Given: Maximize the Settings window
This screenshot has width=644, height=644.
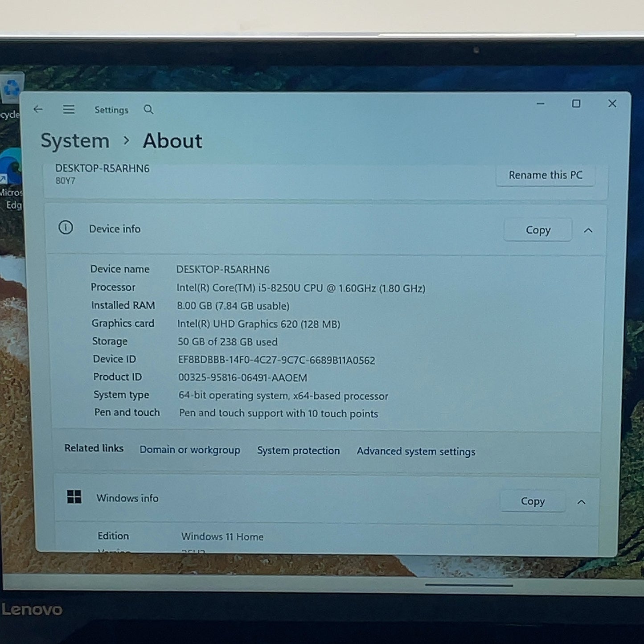Looking at the screenshot, I should pos(576,103).
